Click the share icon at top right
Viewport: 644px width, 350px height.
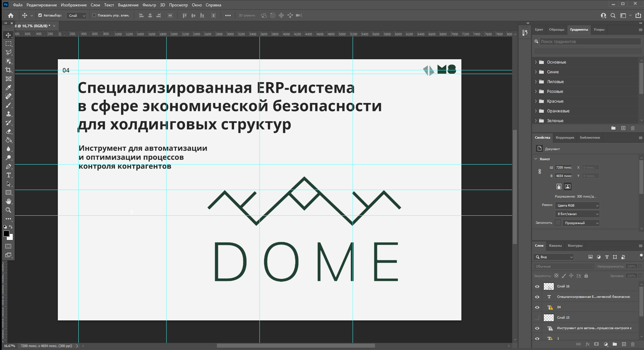pyautogui.click(x=638, y=15)
